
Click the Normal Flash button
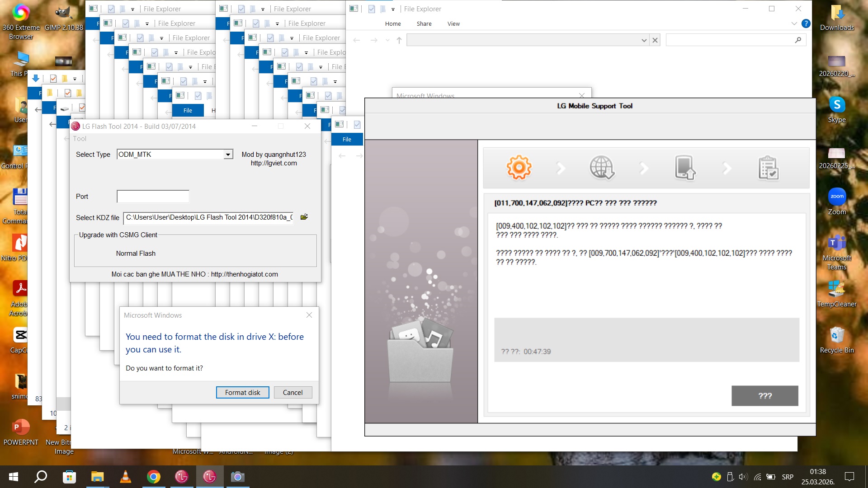coord(136,253)
